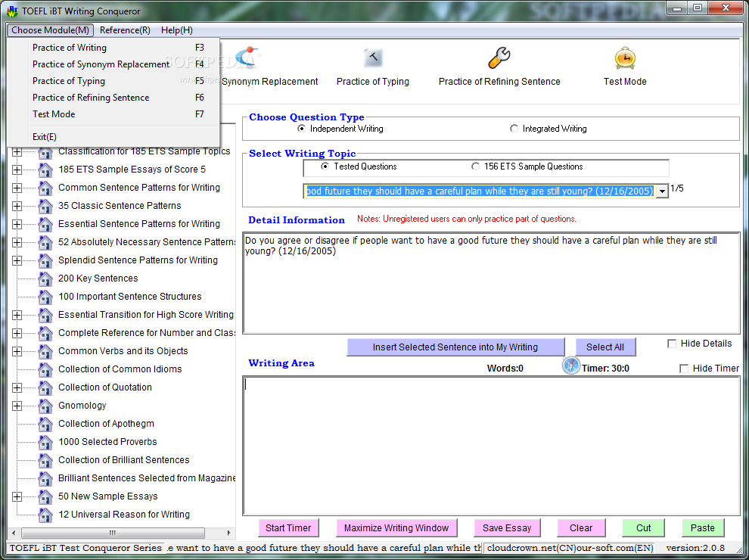Expand Collection of Quotation tree node
The height and width of the screenshot is (560, 749).
(x=17, y=387)
